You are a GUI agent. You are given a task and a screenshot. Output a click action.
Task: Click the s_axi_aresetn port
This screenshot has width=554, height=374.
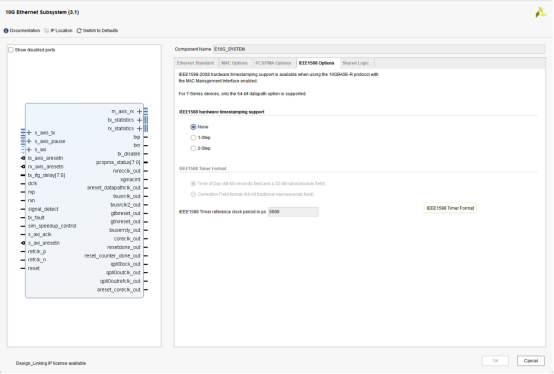click(x=44, y=243)
